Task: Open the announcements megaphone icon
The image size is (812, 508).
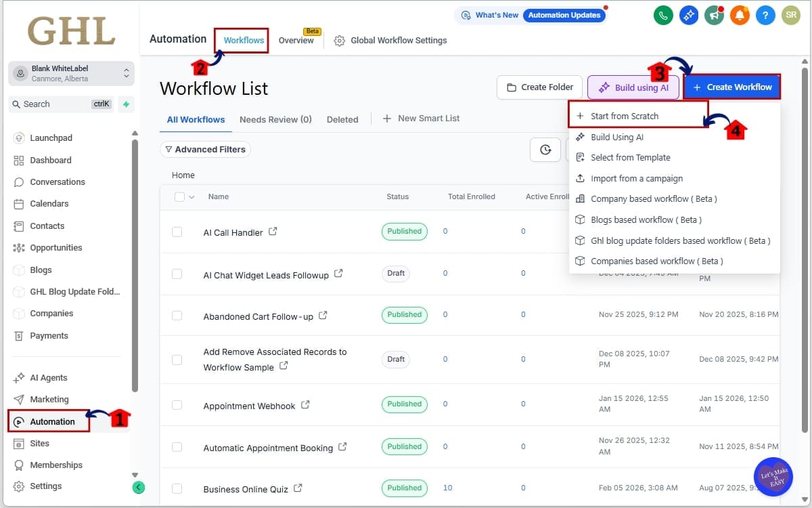Action: pyautogui.click(x=715, y=14)
